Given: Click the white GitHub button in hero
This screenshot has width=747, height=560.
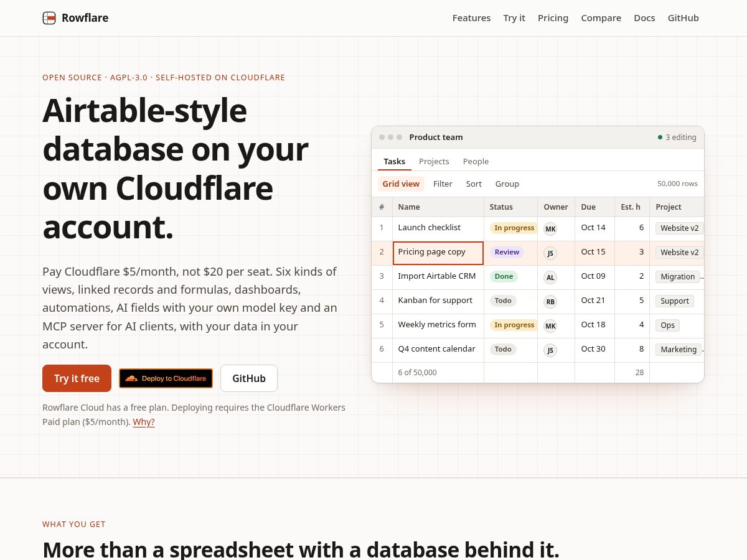Looking at the screenshot, I should pos(249,378).
